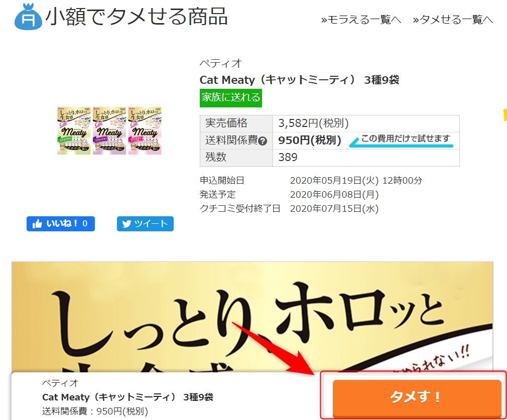The height and width of the screenshot is (420, 507).
Task: Click the thumbs-up icon on いいね button
Action: click(x=37, y=224)
